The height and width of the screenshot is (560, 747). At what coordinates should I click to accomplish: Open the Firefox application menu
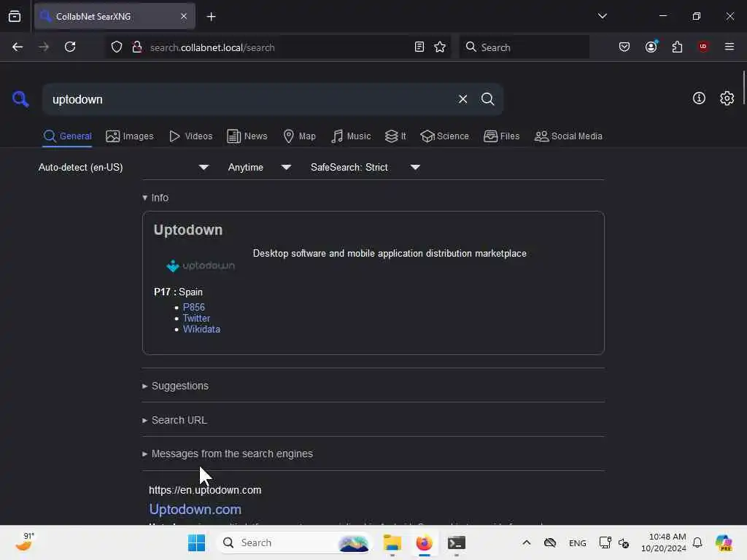(729, 47)
